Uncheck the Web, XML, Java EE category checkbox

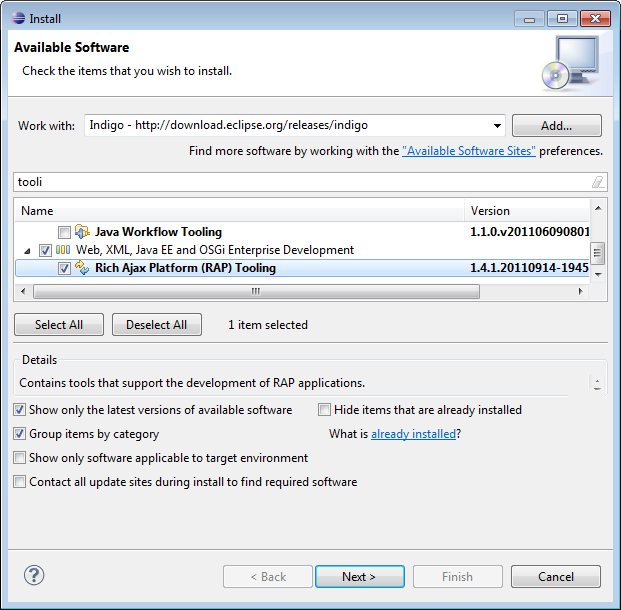click(x=45, y=250)
